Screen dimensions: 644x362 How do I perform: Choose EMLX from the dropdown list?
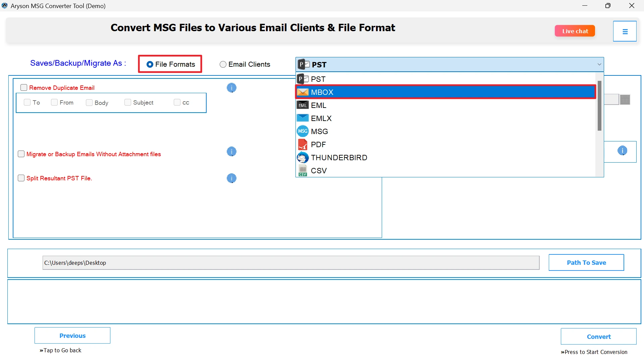(446, 118)
